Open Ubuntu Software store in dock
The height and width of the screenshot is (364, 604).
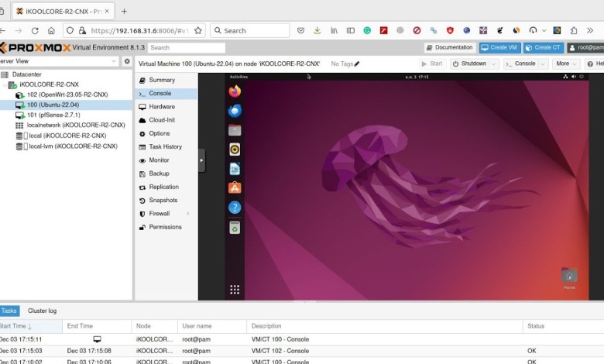coord(235,188)
